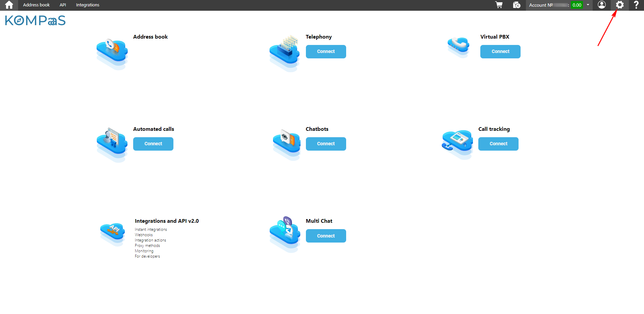Connect the Chatbots service
This screenshot has width=644, height=314.
[x=326, y=144]
